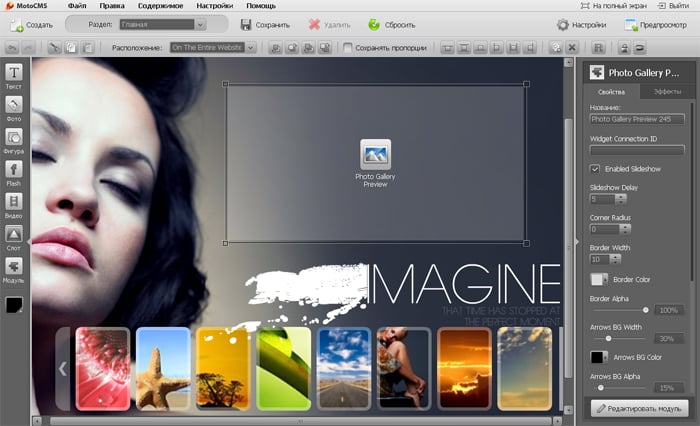
Task: Switch to the Эффекты tab
Action: [667, 91]
